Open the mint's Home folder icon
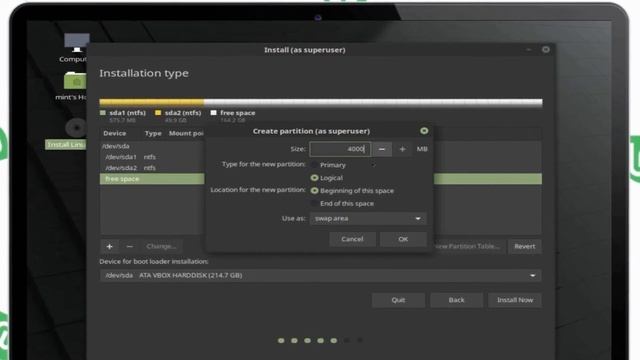Image resolution: width=640 pixels, height=360 pixels. click(x=76, y=81)
